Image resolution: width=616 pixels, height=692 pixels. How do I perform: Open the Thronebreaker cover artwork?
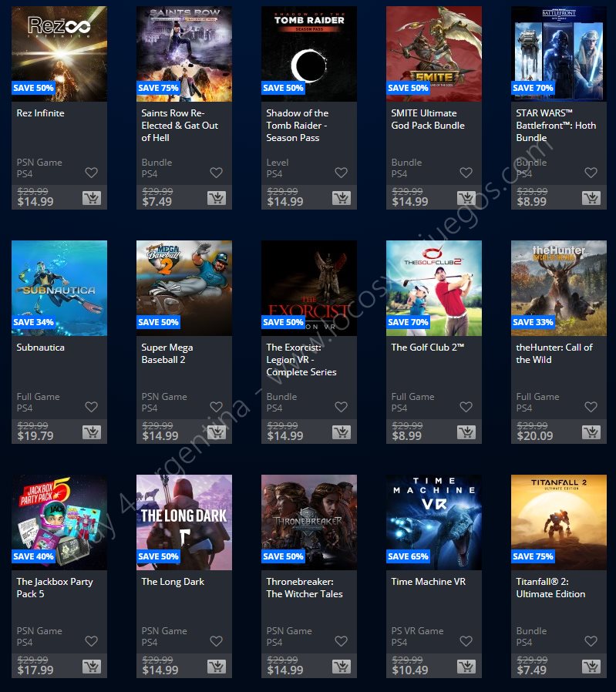pyautogui.click(x=309, y=522)
